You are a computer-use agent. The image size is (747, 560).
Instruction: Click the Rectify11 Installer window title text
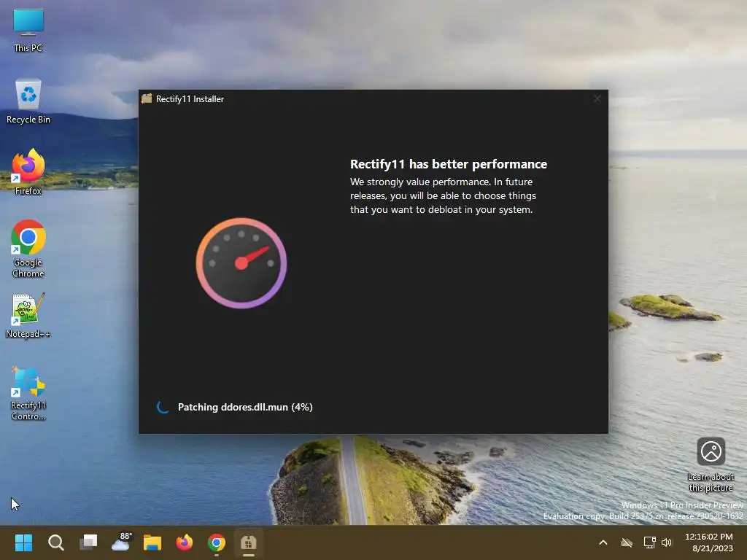[x=190, y=99]
